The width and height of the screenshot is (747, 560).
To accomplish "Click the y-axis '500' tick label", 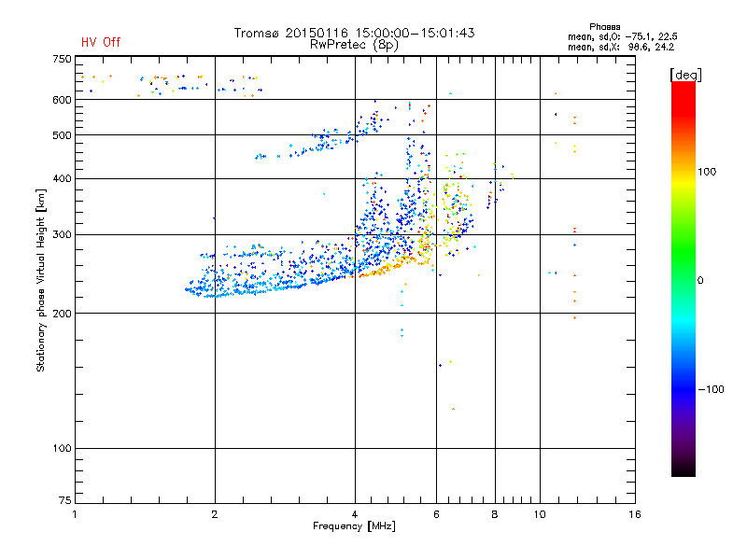I will 62,135.
